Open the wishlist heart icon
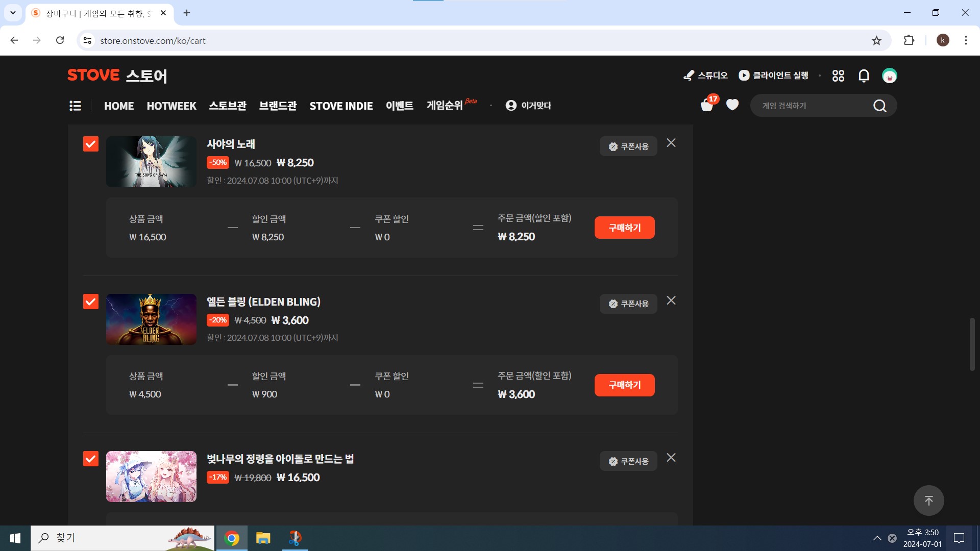 point(732,105)
